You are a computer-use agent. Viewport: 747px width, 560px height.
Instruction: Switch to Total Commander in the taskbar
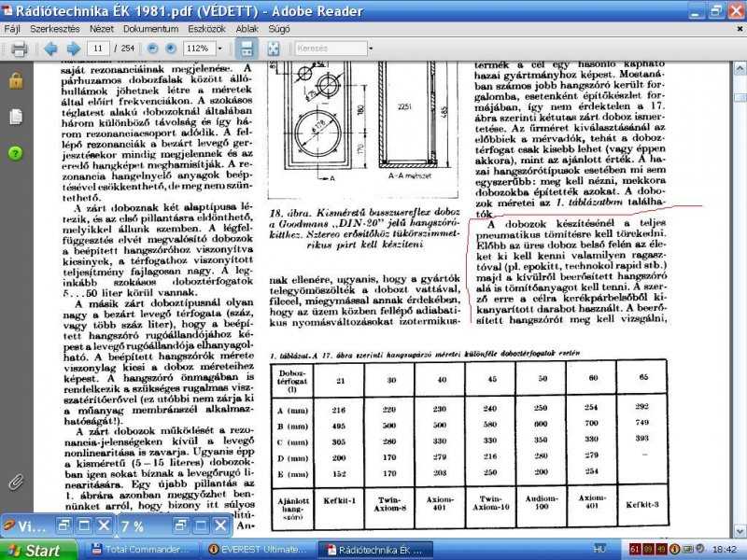tap(142, 550)
